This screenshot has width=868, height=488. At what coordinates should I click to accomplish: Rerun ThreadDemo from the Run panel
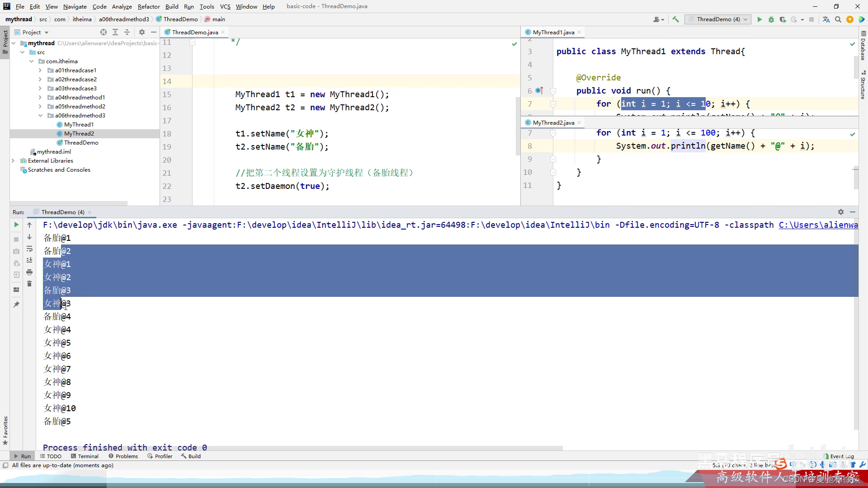(x=16, y=225)
